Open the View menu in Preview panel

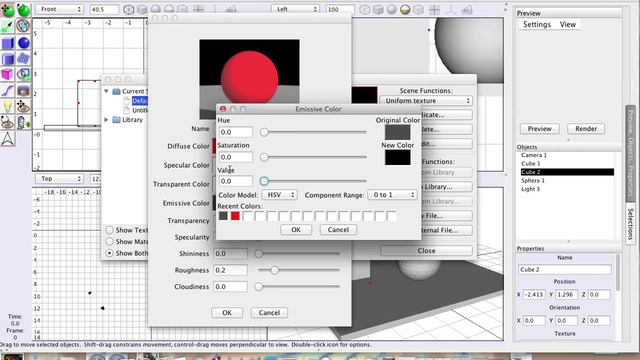click(568, 24)
